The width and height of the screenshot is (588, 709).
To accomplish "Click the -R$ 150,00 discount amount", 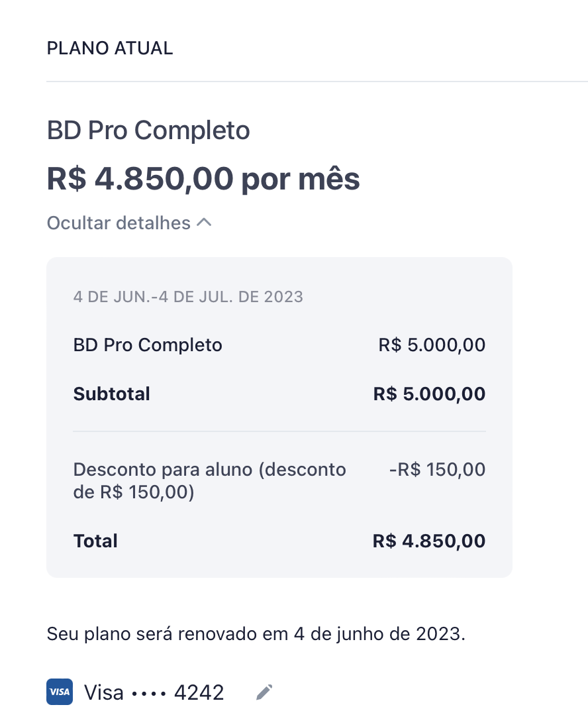I will pyautogui.click(x=438, y=470).
